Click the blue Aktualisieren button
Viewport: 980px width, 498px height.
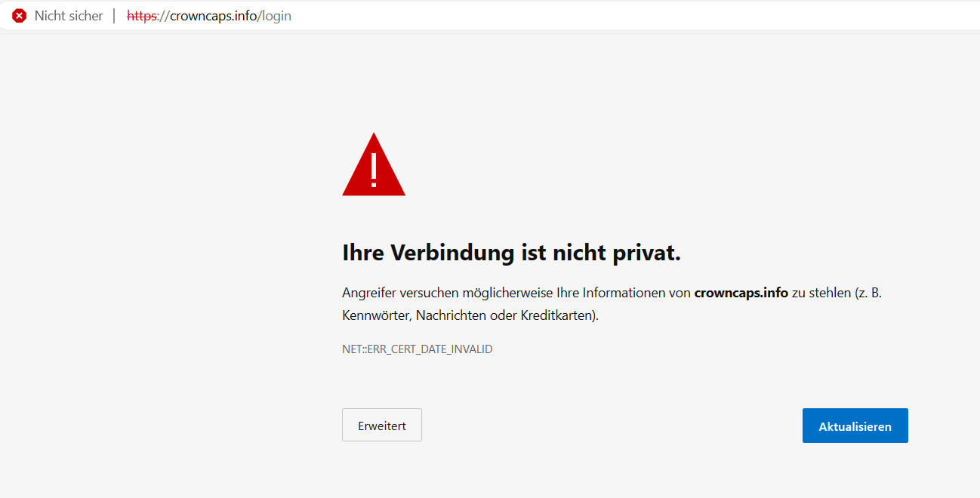(x=855, y=426)
